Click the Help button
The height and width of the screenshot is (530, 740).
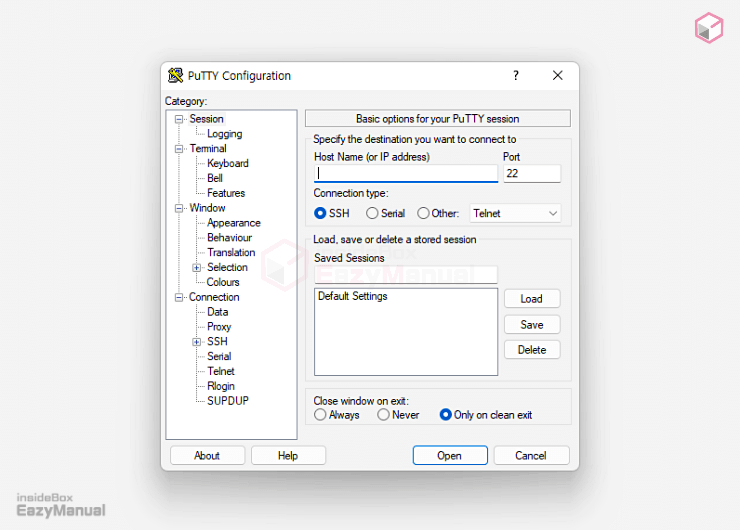(288, 455)
